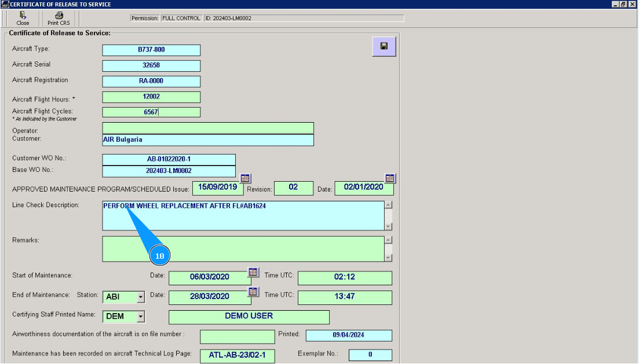
Task: Open calendar for End of Maintenance date
Action: click(x=253, y=292)
